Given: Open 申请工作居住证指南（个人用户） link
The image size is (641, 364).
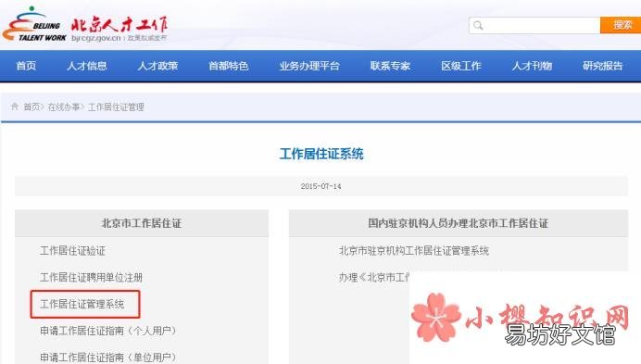Looking at the screenshot, I should click(x=108, y=331).
